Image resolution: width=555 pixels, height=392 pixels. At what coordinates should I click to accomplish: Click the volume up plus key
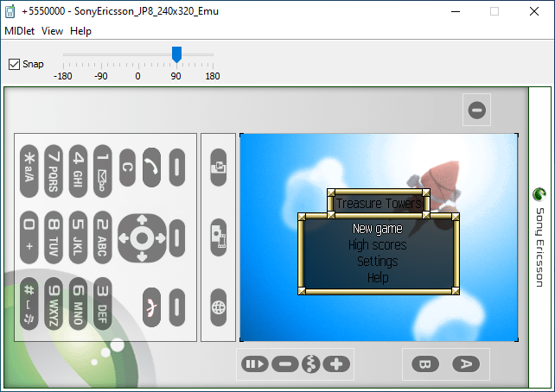pos(336,364)
